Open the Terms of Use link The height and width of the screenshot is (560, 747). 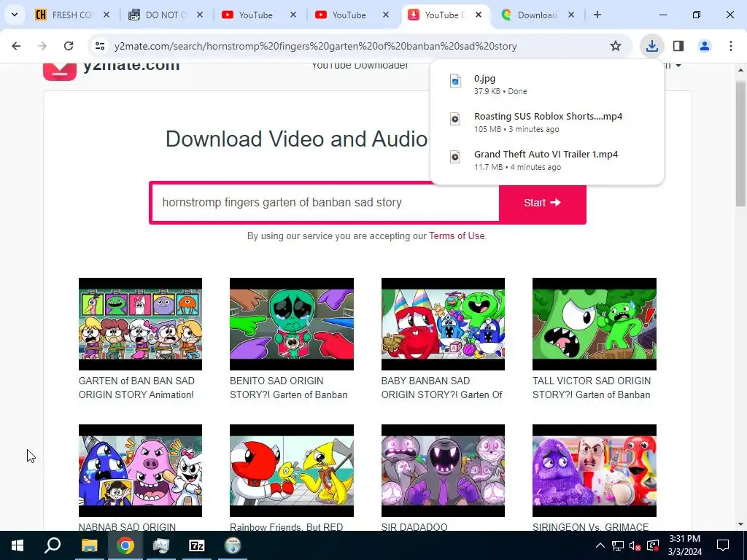point(457,236)
